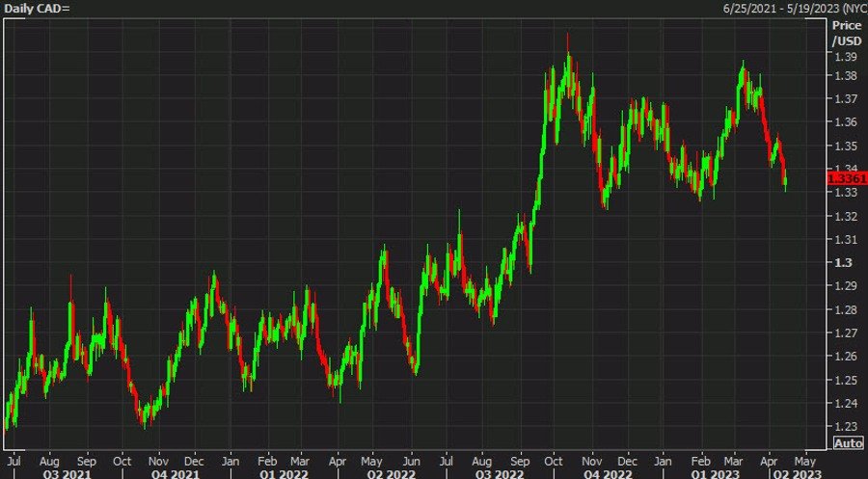Viewport: 868px width, 479px height.
Task: Click the Jul label under Q3 2021
Action: [x=17, y=459]
